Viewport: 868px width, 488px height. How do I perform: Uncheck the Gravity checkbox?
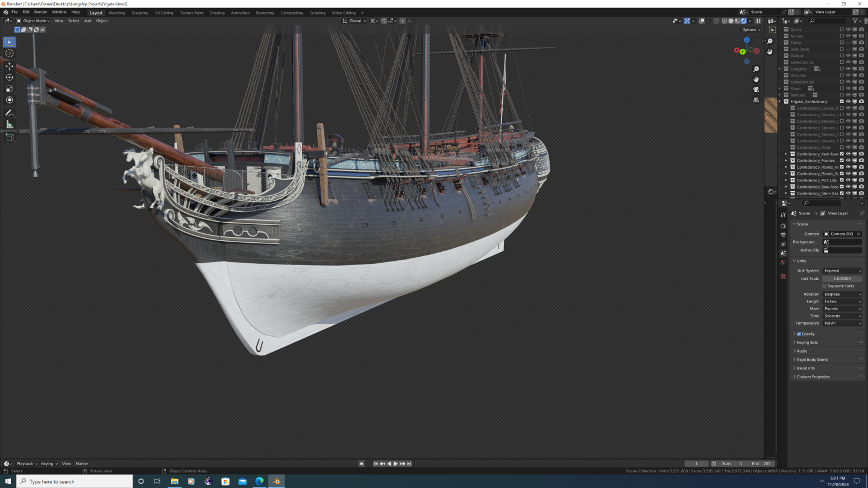799,334
